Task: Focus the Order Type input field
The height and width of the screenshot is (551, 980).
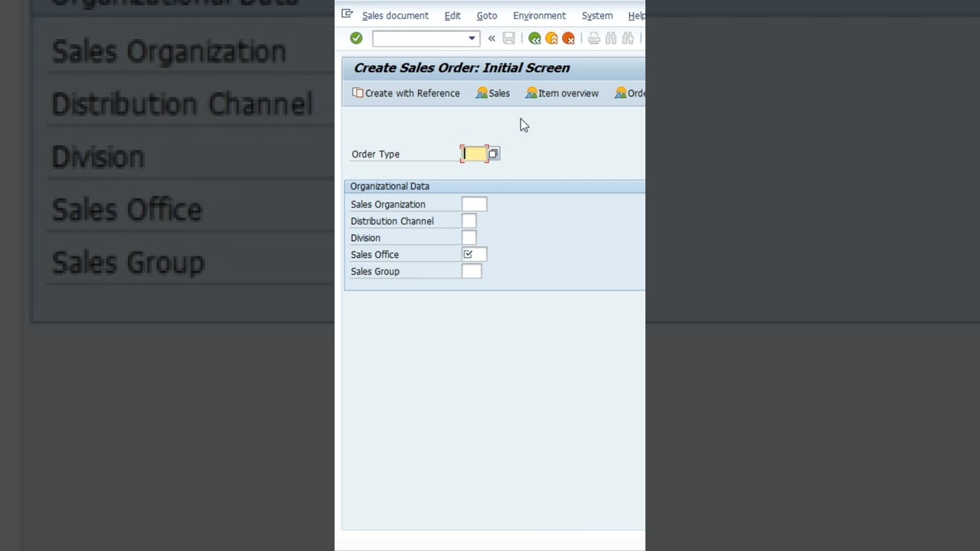Action: click(474, 154)
